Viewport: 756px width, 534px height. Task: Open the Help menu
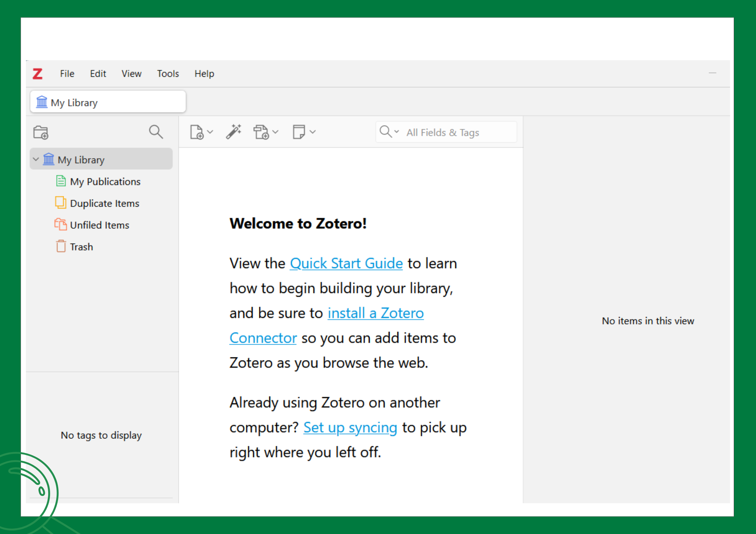[x=204, y=74]
